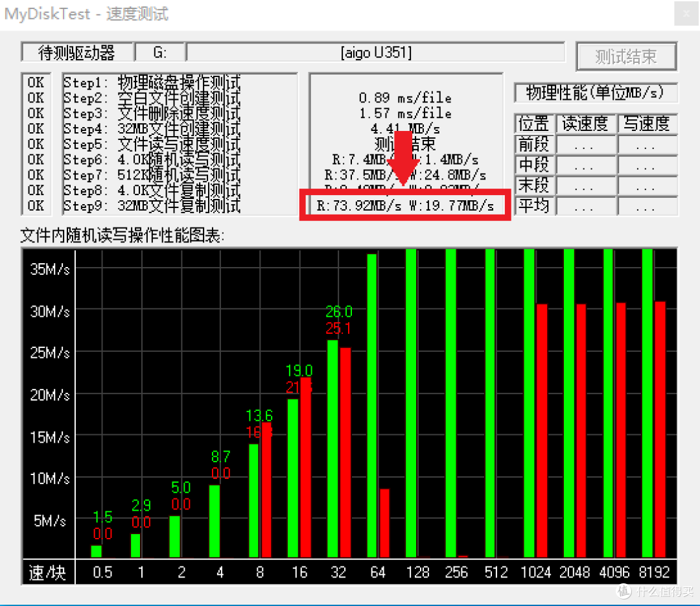This screenshot has height=606, width=700.
Task: Click the 5M/s axis label
Action: (x=50, y=520)
